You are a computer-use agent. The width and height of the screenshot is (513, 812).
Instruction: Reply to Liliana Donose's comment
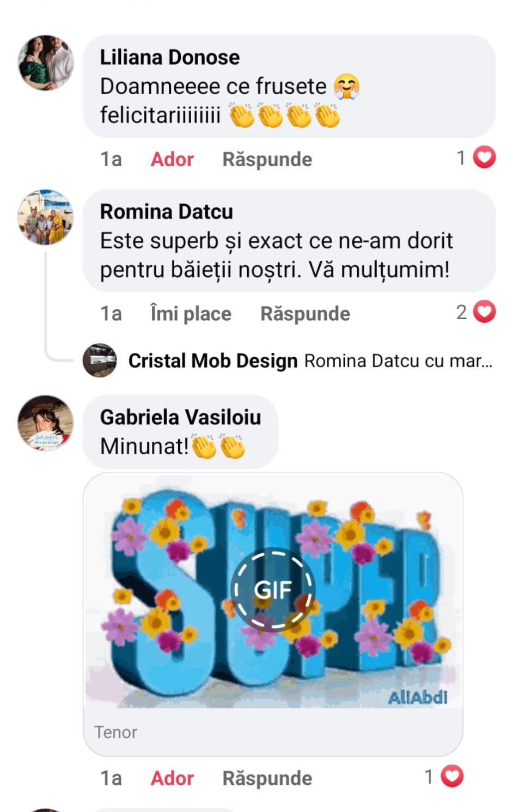click(267, 159)
